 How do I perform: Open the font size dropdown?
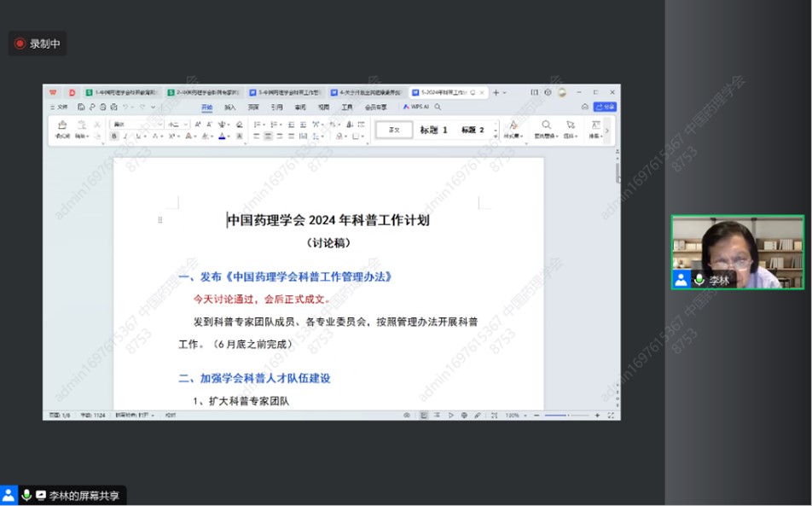click(177, 125)
